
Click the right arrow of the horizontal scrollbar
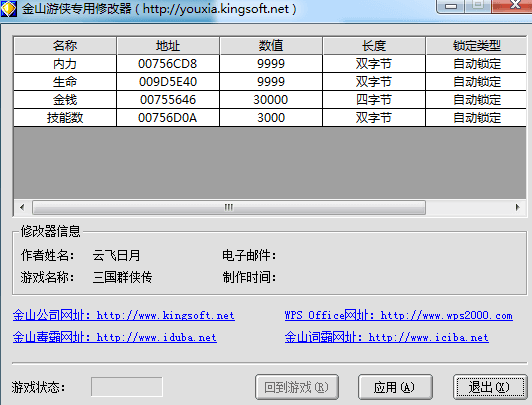[x=517, y=207]
